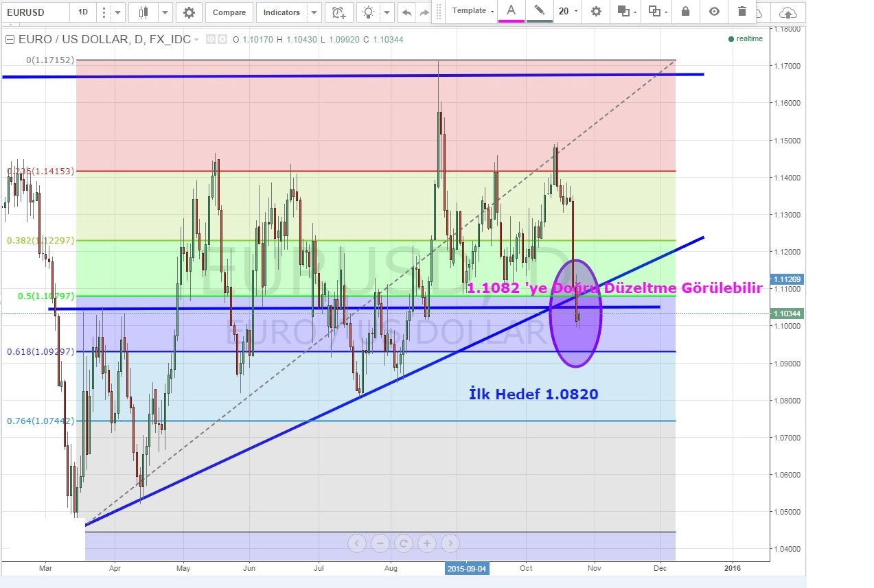Delete selected drawing with trash icon

741,11
